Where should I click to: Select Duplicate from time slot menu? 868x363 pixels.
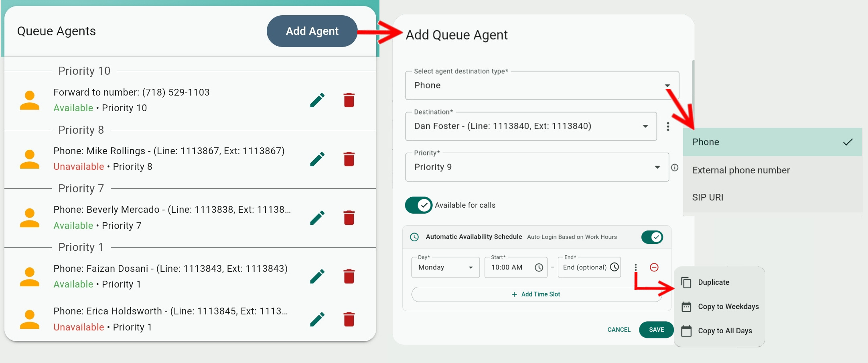tap(719, 283)
